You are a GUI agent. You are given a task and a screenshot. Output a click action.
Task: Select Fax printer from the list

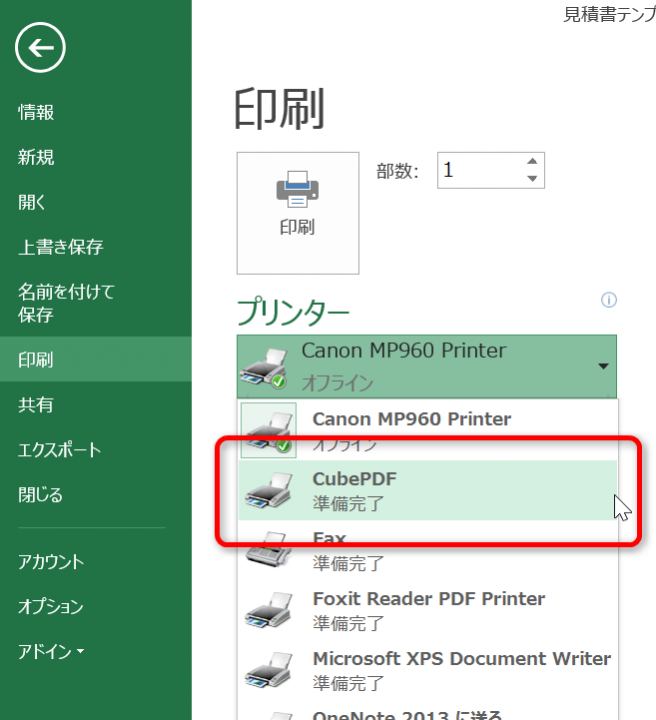click(428, 550)
